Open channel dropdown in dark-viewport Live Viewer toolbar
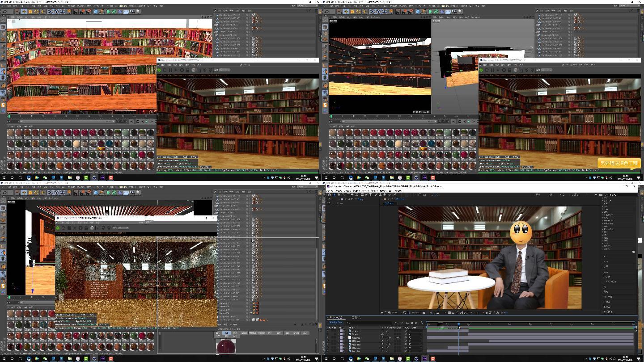The image size is (644, 362). 547,70
